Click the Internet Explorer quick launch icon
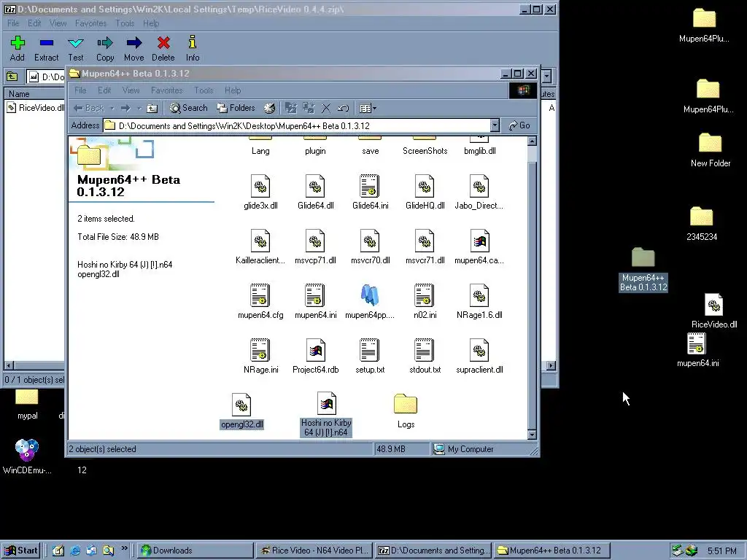Screen dimensions: 747x560 pos(75,551)
